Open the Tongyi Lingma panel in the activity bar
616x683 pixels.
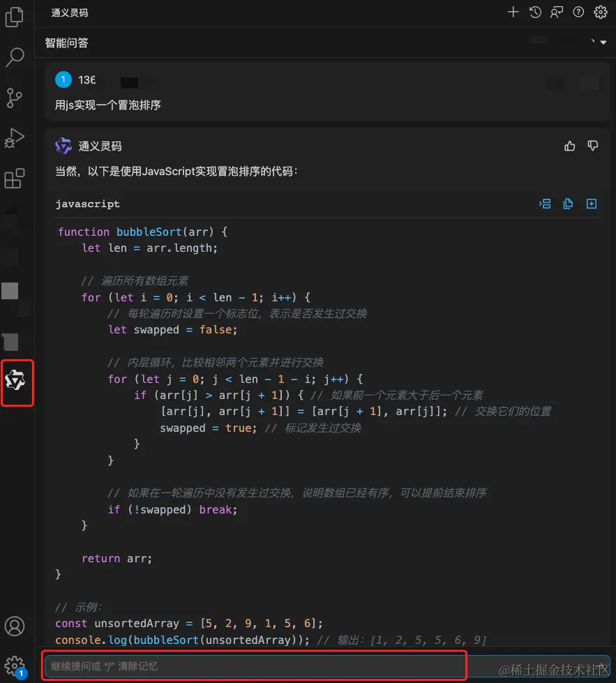[15, 381]
